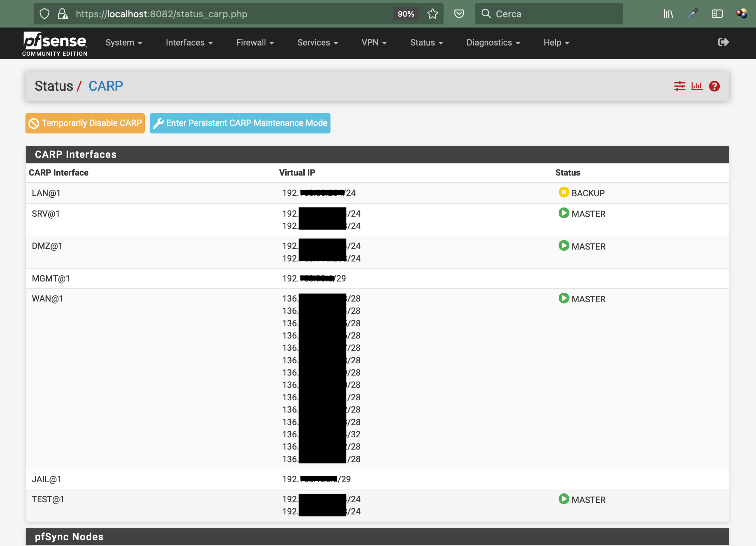Bookmark the page with the star icon
This screenshot has width=756, height=546.
point(432,14)
